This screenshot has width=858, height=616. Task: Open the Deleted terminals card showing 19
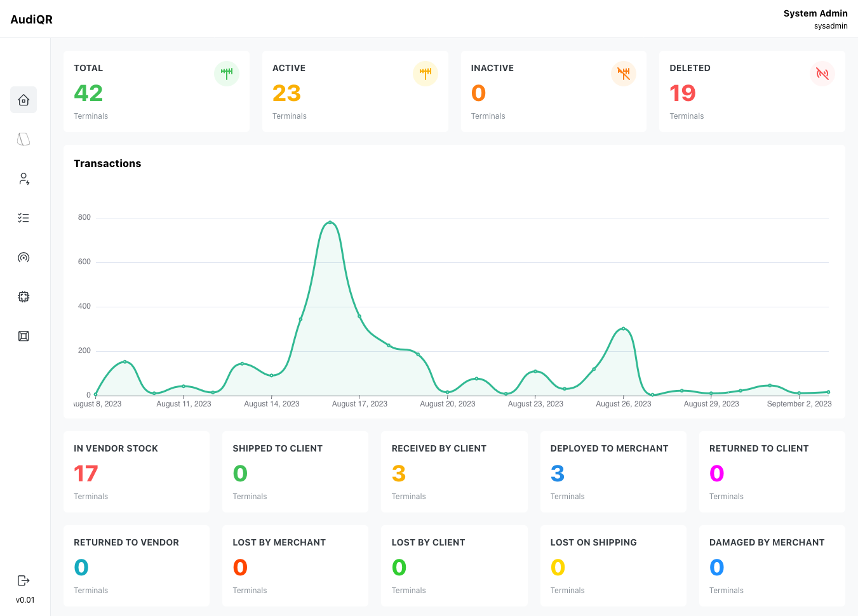[752, 91]
